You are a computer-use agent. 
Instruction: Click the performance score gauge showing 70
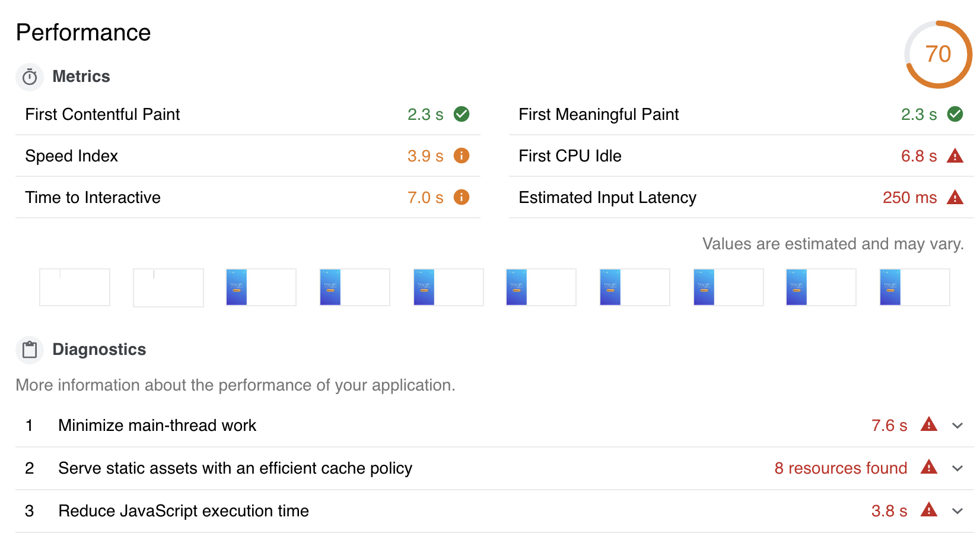pos(938,55)
